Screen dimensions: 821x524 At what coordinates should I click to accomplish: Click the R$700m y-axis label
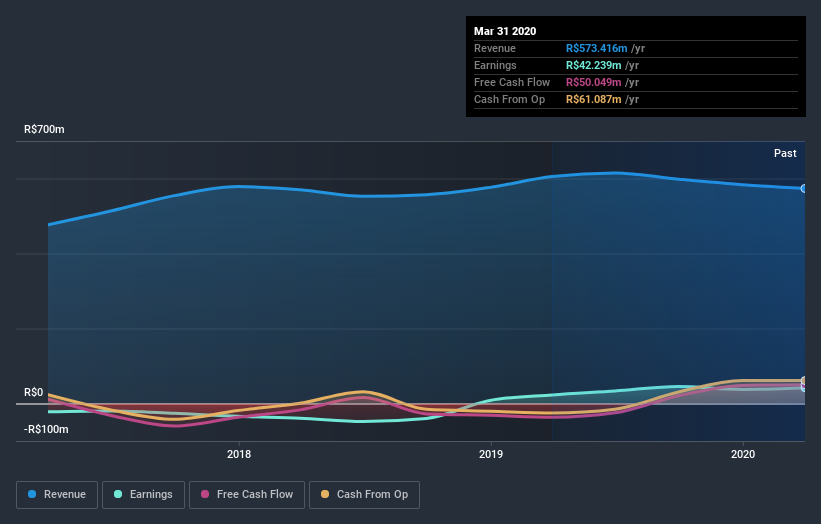point(44,129)
